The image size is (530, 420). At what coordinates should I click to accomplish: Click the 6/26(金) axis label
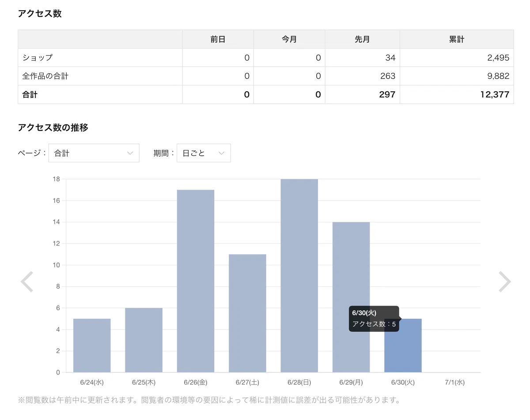coord(196,382)
